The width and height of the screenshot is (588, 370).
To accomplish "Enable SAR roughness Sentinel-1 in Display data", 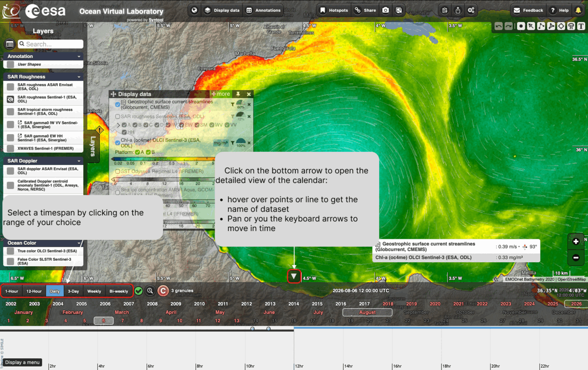I will [118, 117].
